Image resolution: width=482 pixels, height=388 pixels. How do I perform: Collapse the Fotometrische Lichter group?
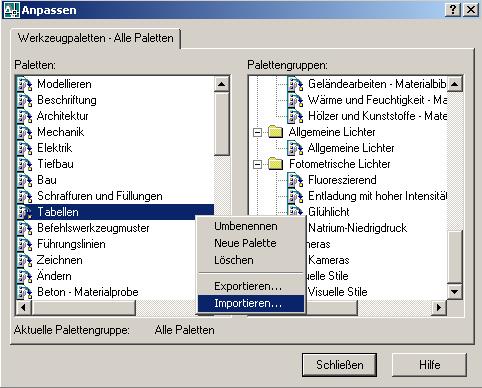(257, 164)
